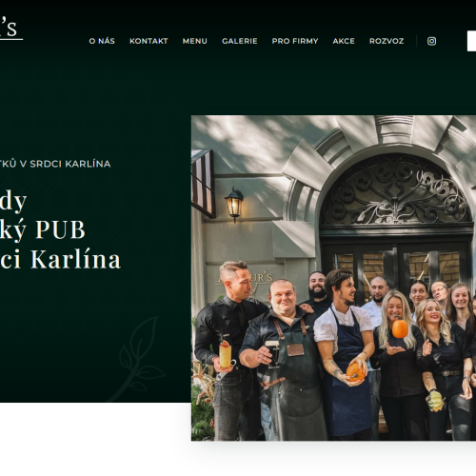Open the PRO FIRMY page
This screenshot has height=476, width=476.
coord(295,41)
